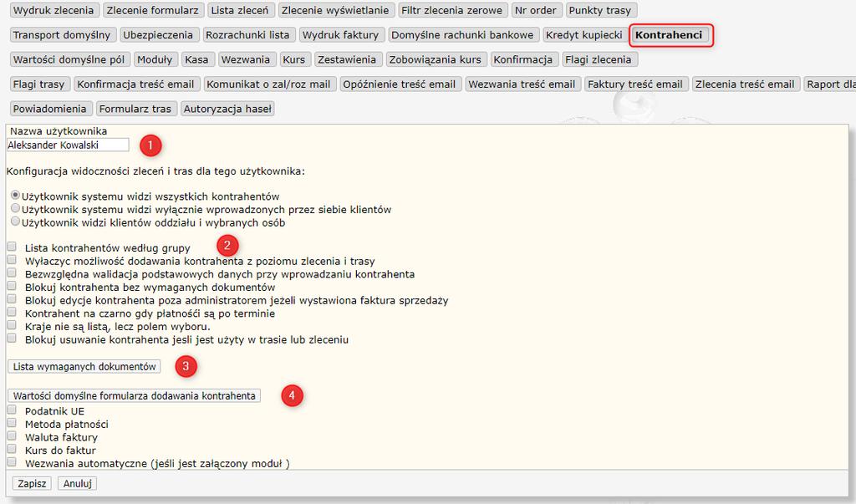Open Punkty trasy tab

(x=600, y=10)
